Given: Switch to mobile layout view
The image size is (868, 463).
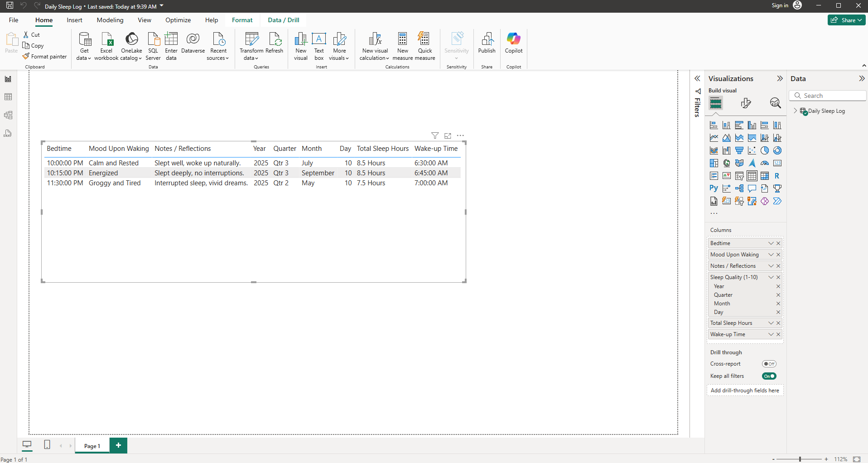Looking at the screenshot, I should pos(47,445).
